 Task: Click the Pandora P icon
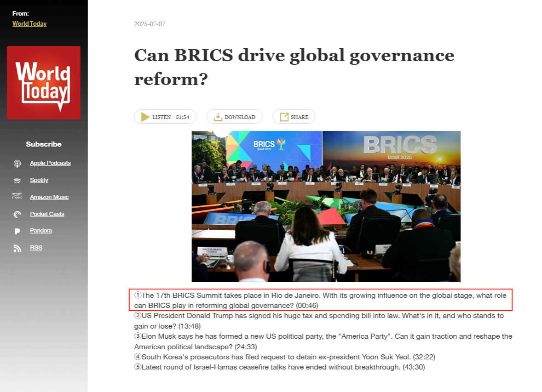tap(17, 231)
